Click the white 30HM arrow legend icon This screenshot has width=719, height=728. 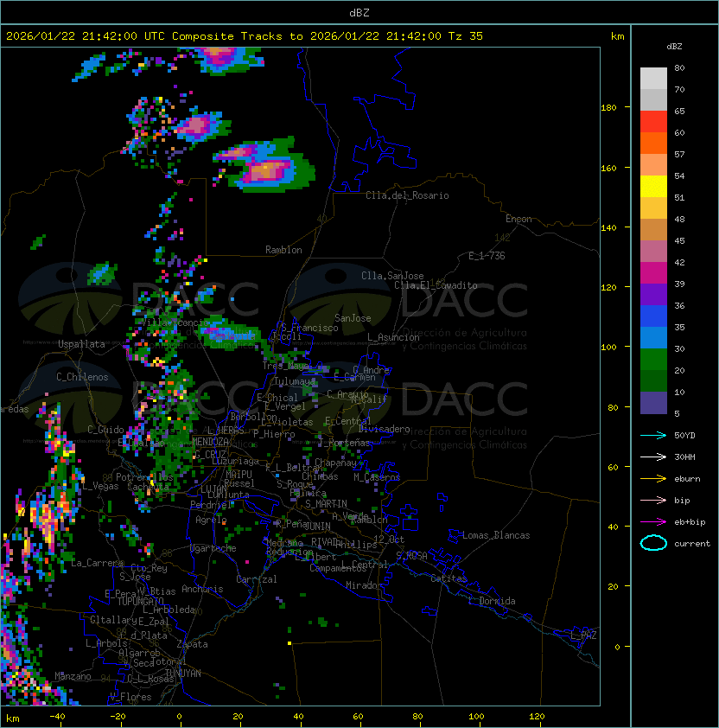[653, 457]
